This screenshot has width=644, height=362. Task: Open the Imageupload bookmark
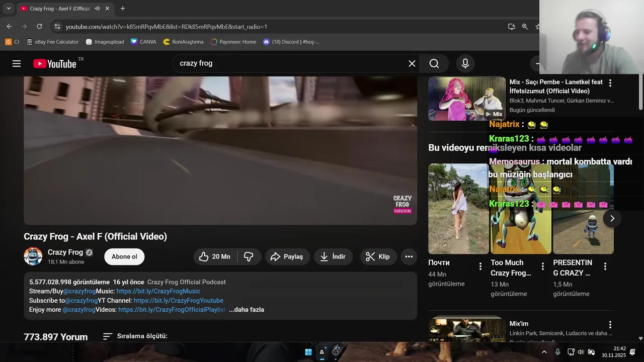105,42
